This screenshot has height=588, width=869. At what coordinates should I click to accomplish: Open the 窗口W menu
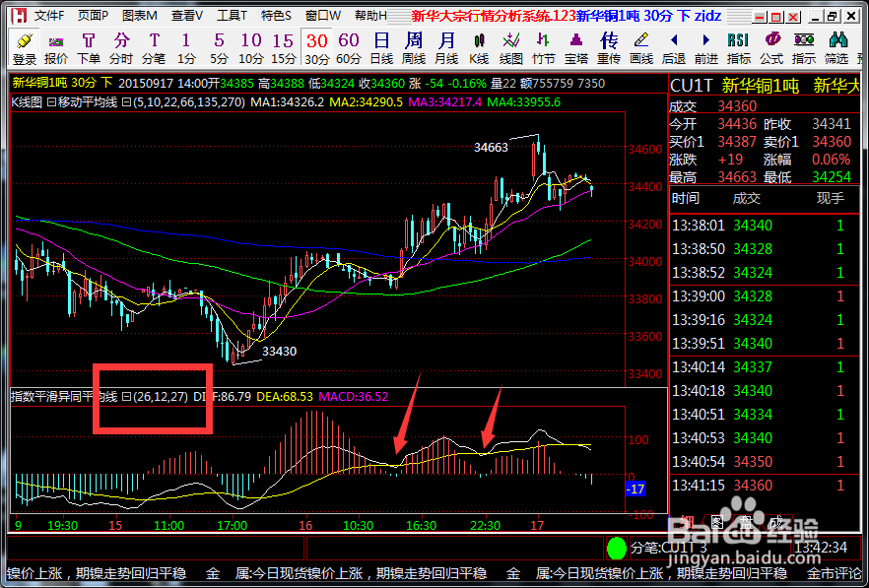tap(323, 16)
